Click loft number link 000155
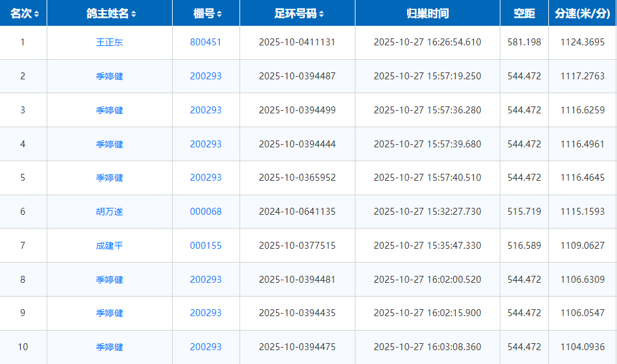The height and width of the screenshot is (364, 617). (205, 246)
